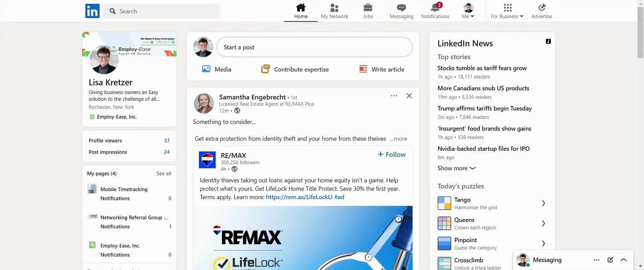
Task: Click the Tango puzzle icon
Action: pyautogui.click(x=444, y=203)
